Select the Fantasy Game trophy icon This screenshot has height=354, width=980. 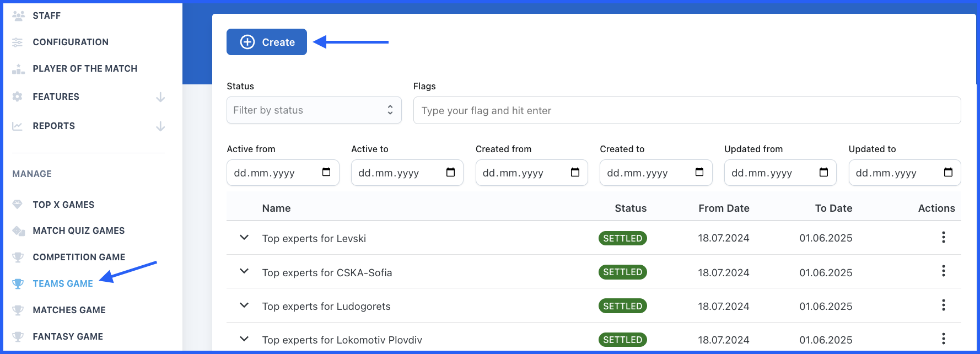tap(18, 336)
